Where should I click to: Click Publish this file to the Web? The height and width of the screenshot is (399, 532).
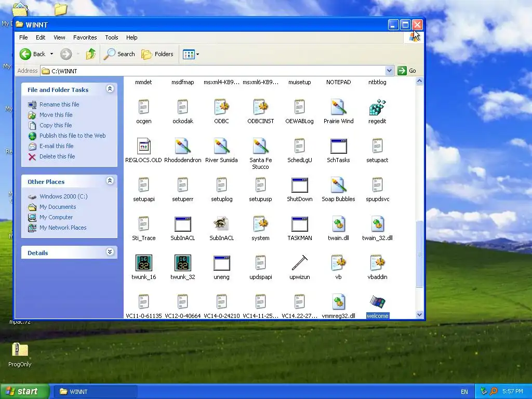click(x=73, y=136)
